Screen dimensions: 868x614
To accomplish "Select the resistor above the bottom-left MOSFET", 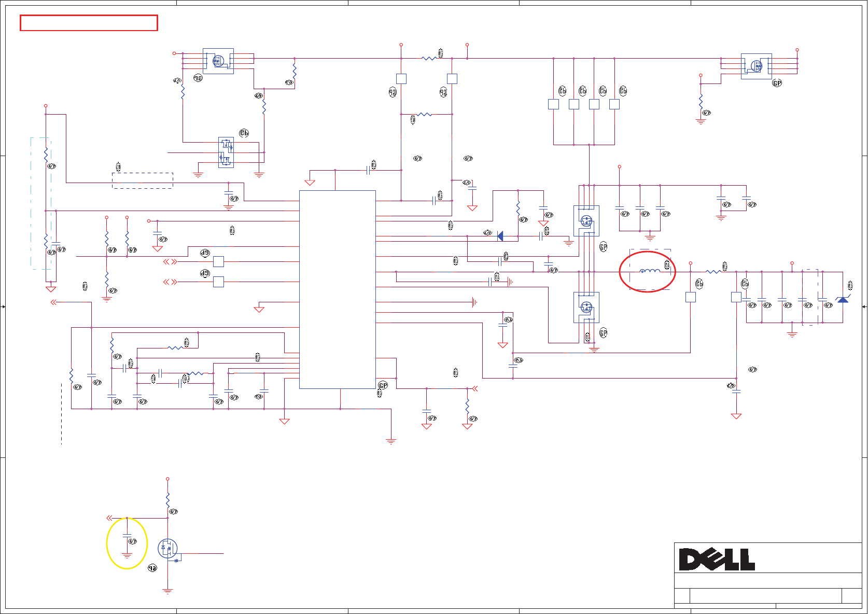I will [167, 500].
